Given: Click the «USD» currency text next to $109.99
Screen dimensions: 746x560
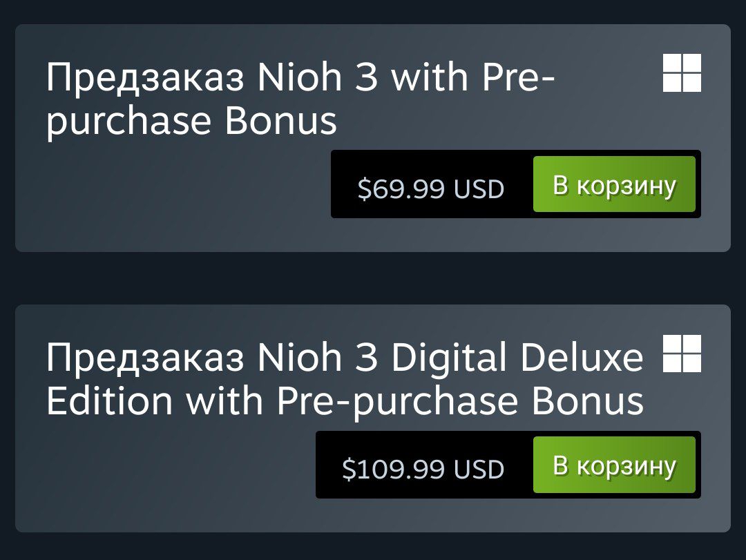Looking at the screenshot, I should [x=479, y=470].
